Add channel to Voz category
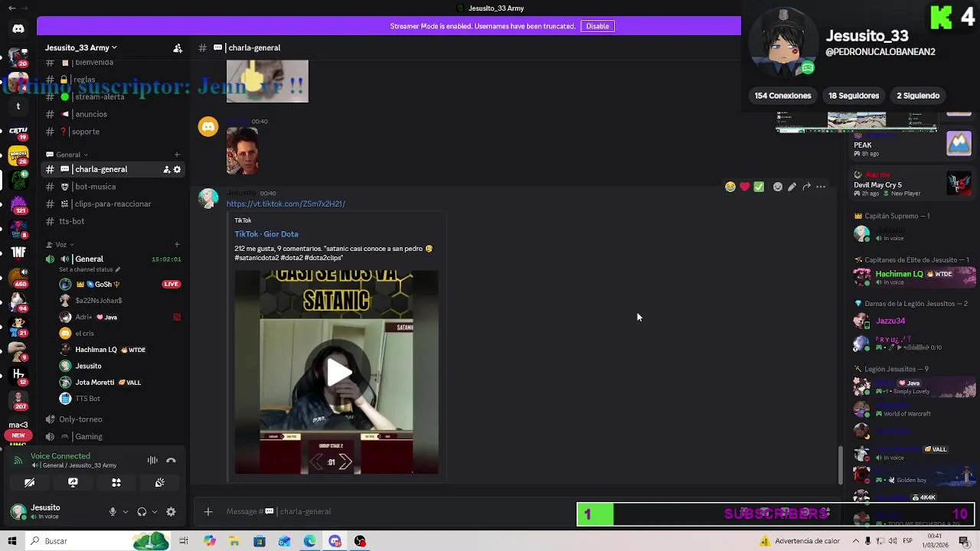This screenshot has width=980, height=551. [x=177, y=245]
